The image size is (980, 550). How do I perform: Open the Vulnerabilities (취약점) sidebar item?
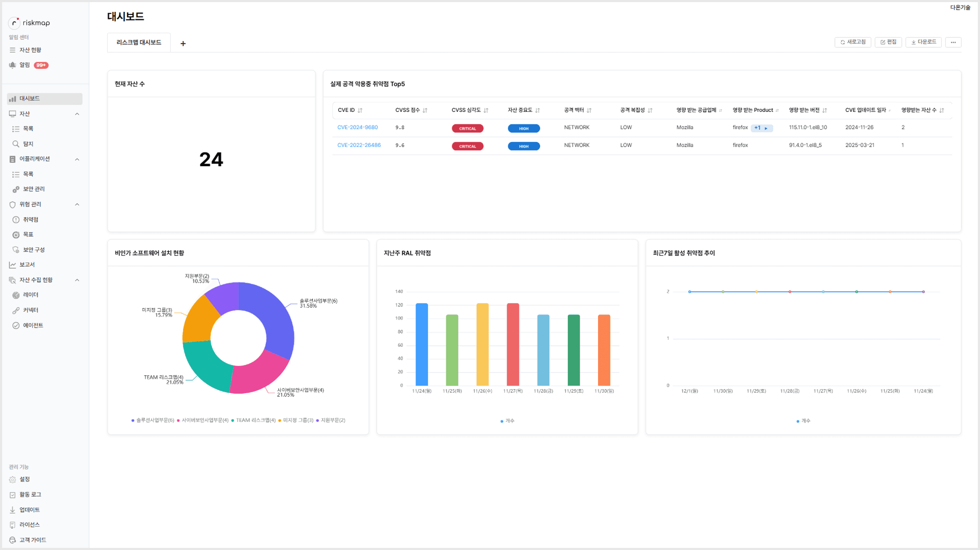pos(30,220)
